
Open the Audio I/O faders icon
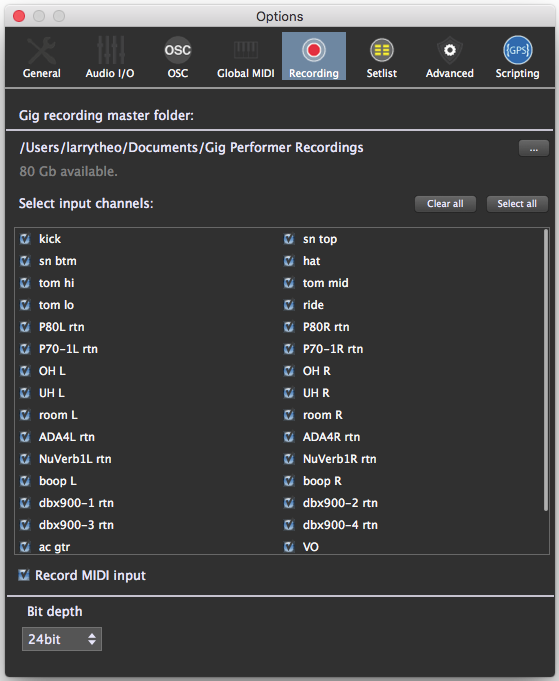point(110,50)
